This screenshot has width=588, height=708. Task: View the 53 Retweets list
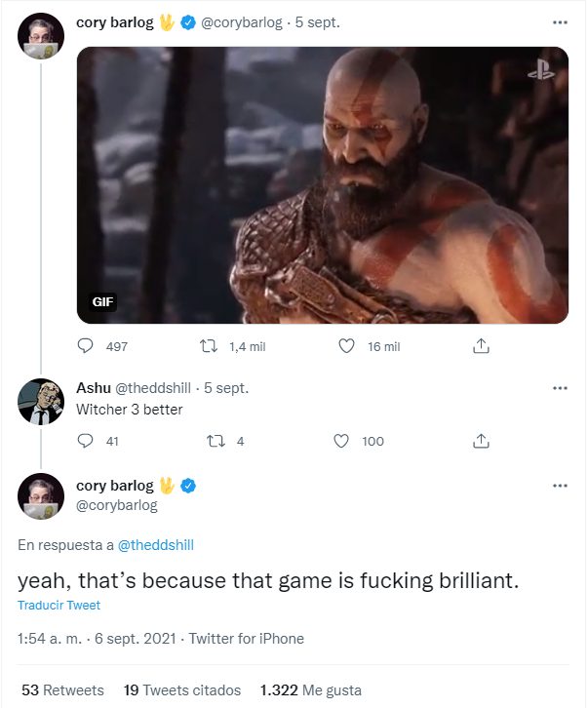click(x=62, y=689)
